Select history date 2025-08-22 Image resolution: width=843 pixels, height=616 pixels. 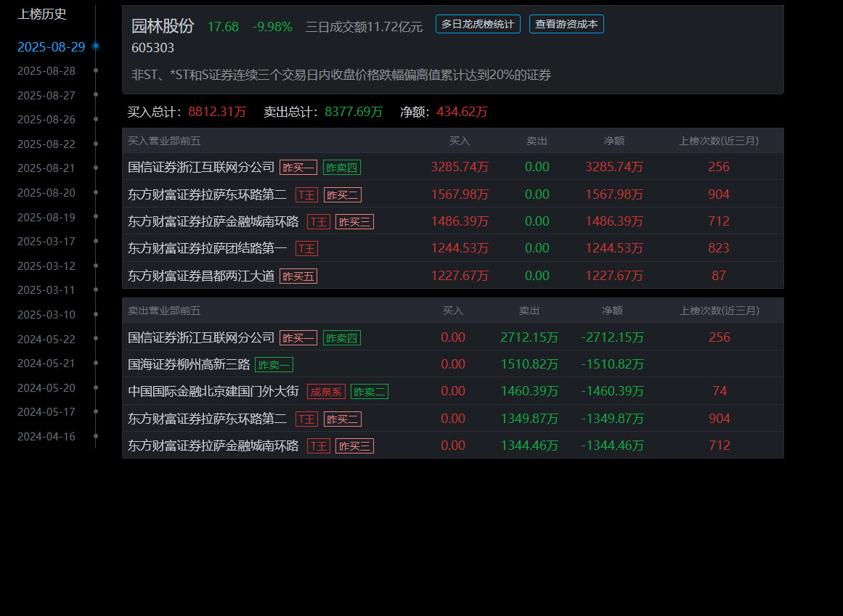(x=46, y=144)
